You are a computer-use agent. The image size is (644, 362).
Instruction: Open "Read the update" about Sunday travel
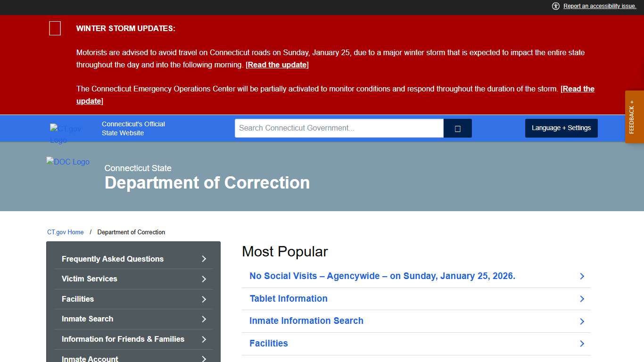coord(276,65)
